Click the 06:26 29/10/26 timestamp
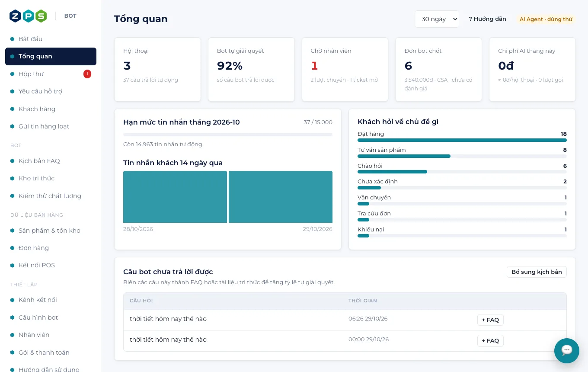Image resolution: width=588 pixels, height=372 pixels. (368, 319)
